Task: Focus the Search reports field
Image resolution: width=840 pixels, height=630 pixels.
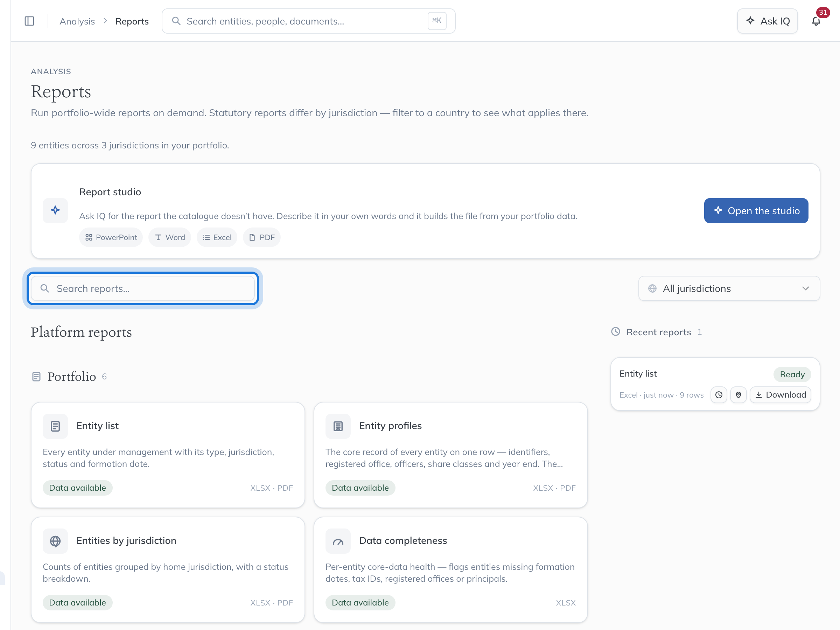Action: (x=143, y=289)
